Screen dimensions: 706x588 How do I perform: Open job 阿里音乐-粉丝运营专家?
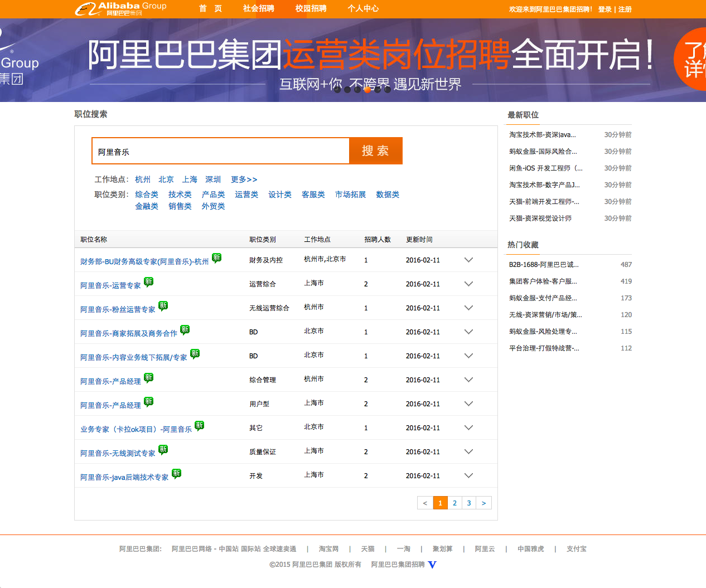(118, 309)
